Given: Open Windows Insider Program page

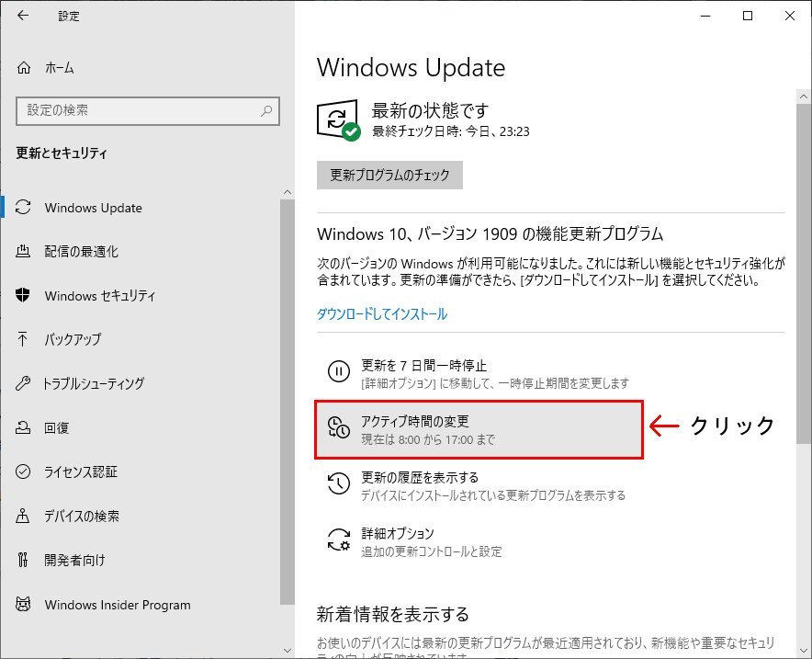Looking at the screenshot, I should [118, 605].
